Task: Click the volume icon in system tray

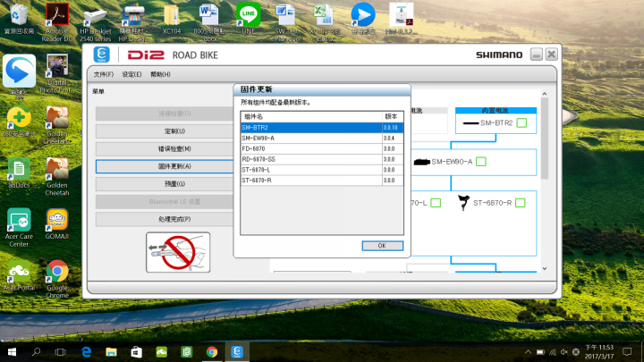Action: (564, 352)
